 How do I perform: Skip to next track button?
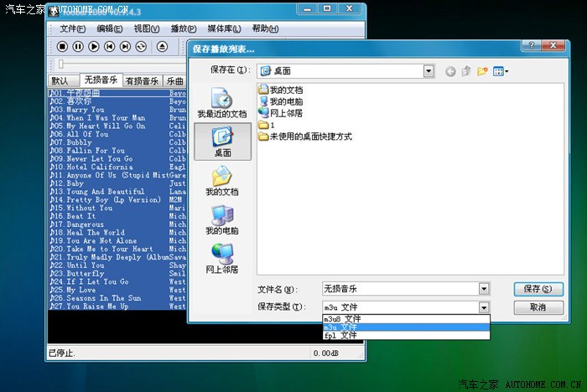pos(125,47)
